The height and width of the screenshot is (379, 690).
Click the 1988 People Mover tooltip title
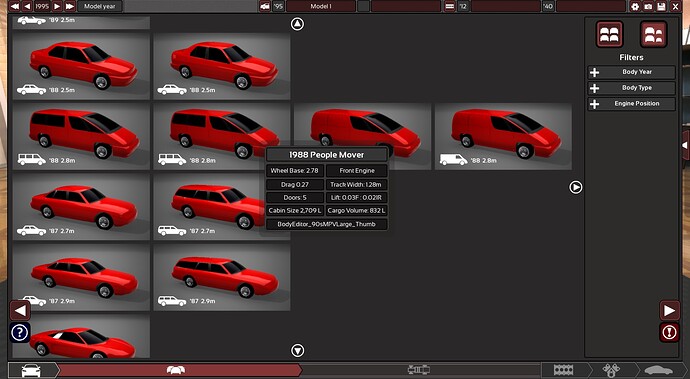(x=327, y=155)
